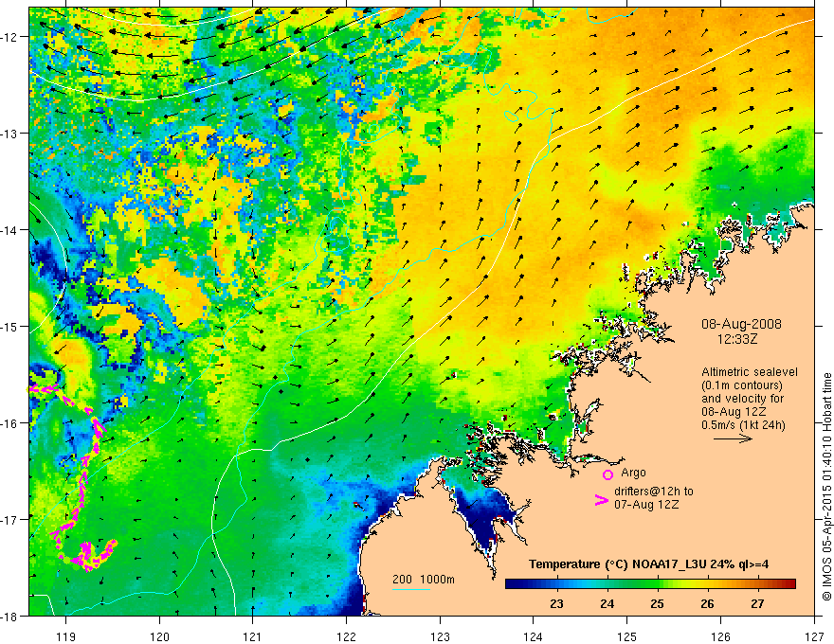
Task: Click the color bar label 25
Action: click(x=657, y=603)
